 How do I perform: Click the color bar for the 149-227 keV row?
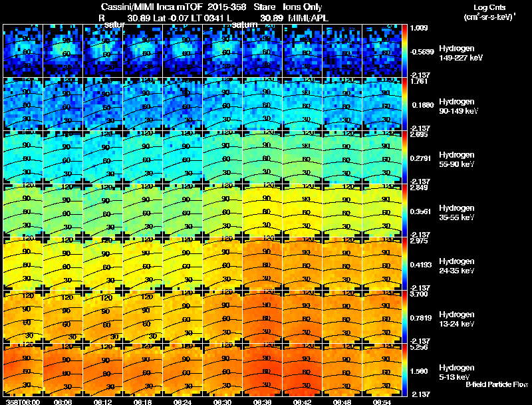(x=404, y=51)
